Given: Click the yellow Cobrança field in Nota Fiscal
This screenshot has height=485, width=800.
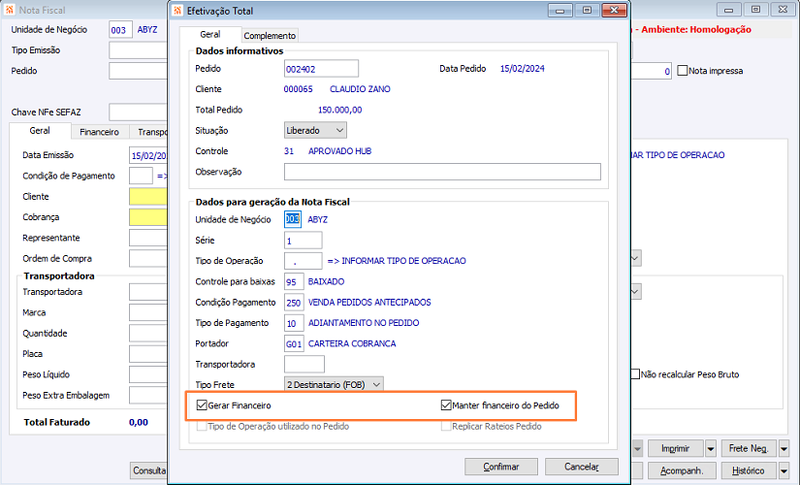Looking at the screenshot, I should click(148, 217).
